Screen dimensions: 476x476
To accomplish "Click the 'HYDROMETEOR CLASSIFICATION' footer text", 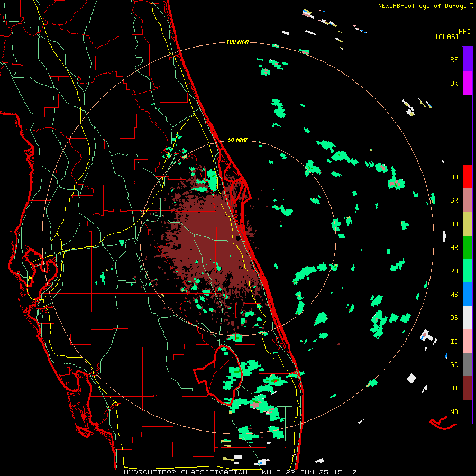I will [x=186, y=472].
